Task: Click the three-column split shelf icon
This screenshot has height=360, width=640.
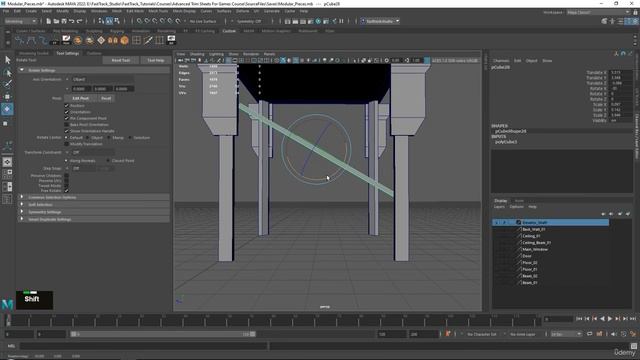Action: pos(160,40)
